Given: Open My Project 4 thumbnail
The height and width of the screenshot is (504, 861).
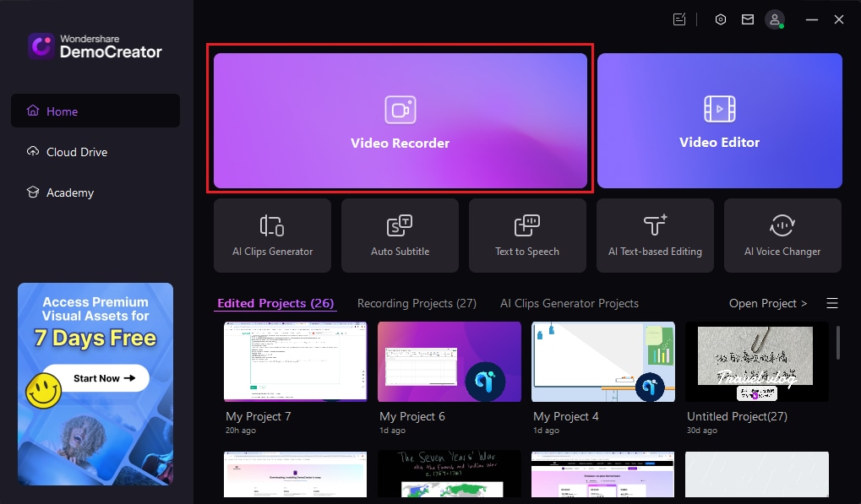Looking at the screenshot, I should pos(603,361).
